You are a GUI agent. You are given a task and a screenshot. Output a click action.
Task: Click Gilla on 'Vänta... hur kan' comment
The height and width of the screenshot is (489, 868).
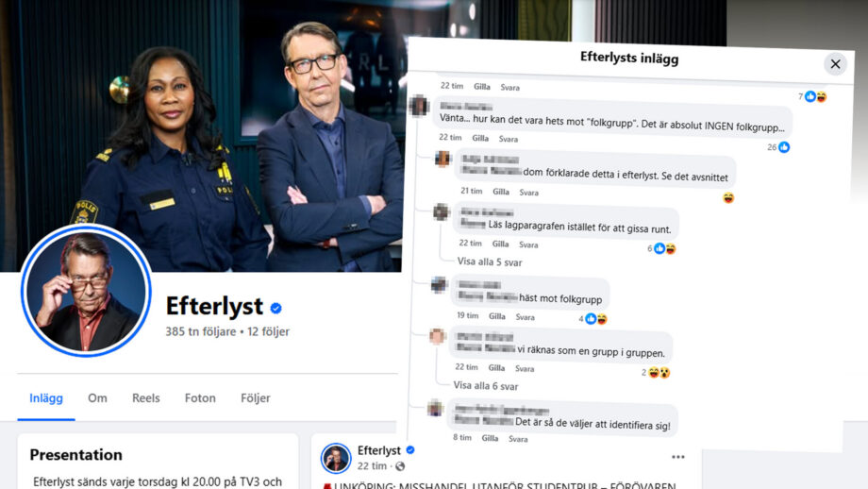tap(480, 138)
